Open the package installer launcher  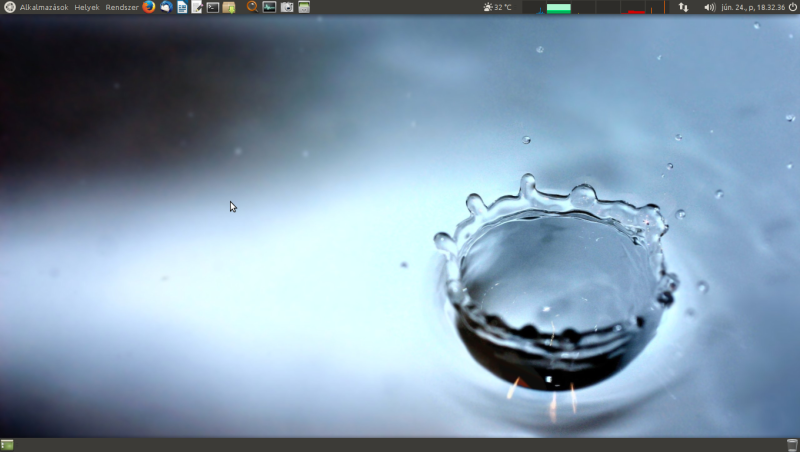(229, 7)
